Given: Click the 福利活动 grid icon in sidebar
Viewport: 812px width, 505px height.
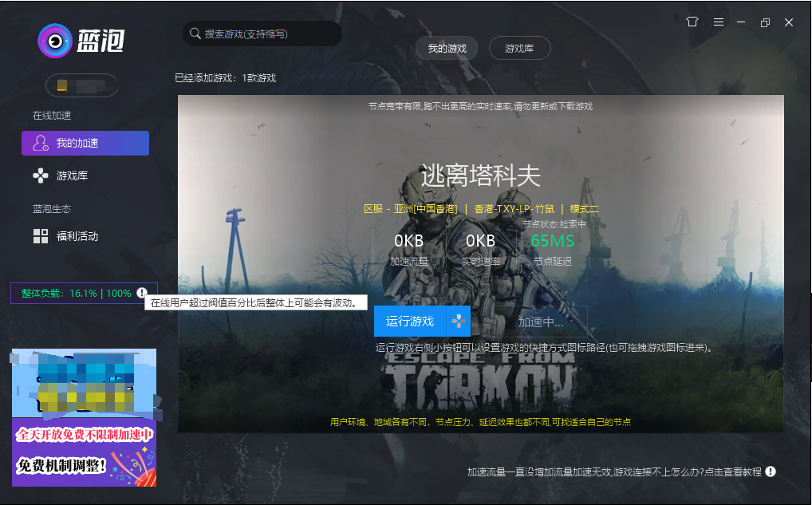Looking at the screenshot, I should [x=41, y=236].
